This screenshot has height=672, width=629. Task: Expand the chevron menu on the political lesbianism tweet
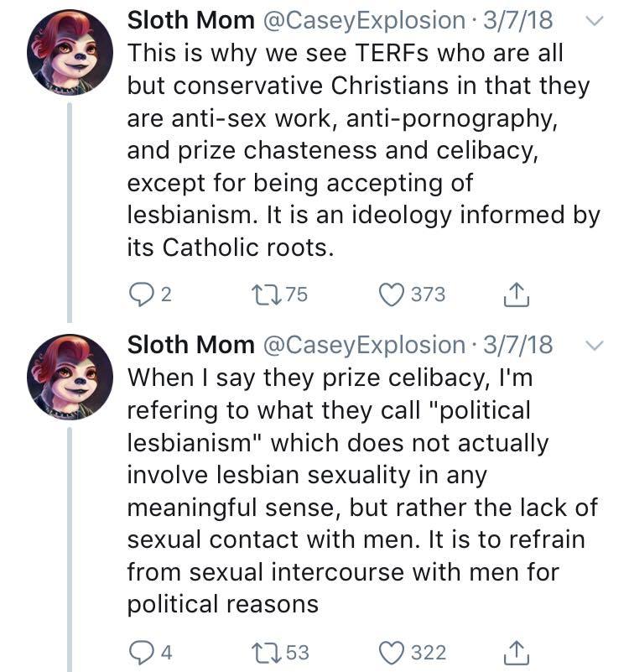[x=593, y=345]
